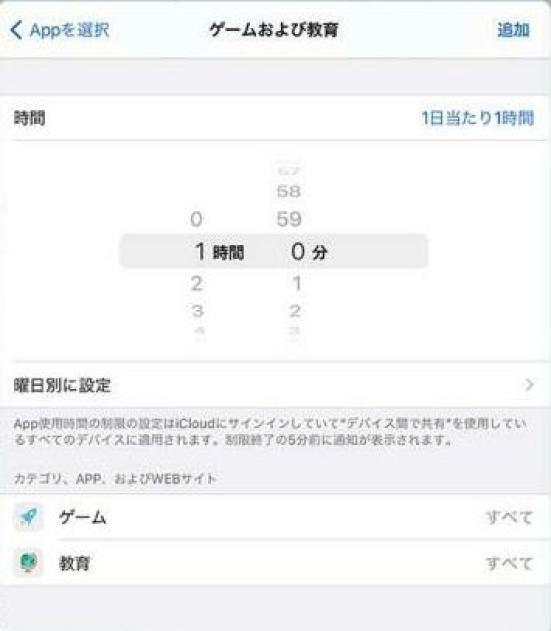Open the 教育 category row
Viewport: 551px width, 631px height.
[275, 563]
